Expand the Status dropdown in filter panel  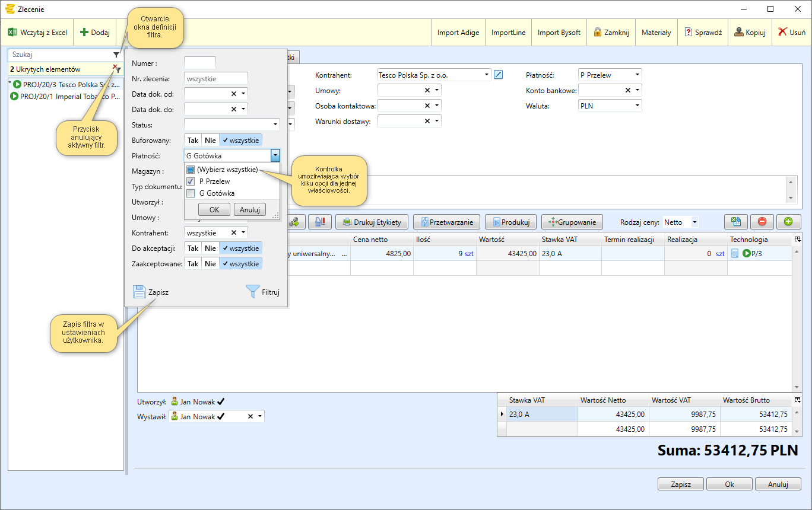pyautogui.click(x=275, y=125)
